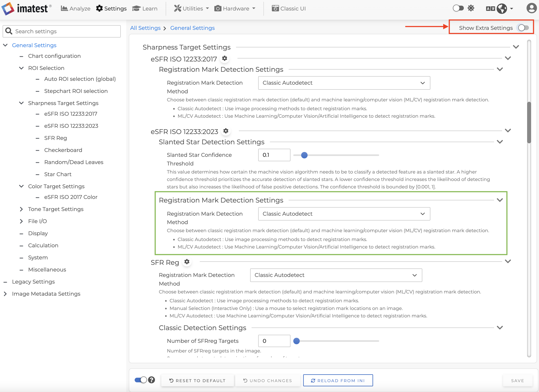Viewport: 539px width, 392px height.
Task: Collapse General Settings in sidebar tree
Action: click(x=5, y=45)
